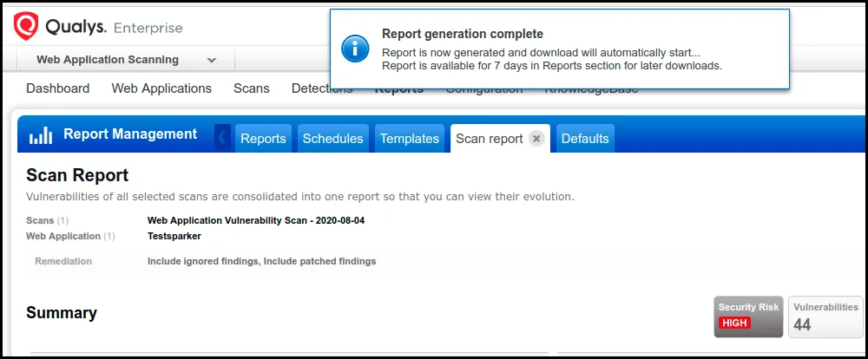Click the Security Risk HIGH badge
This screenshot has width=868, height=359.
coord(748,317)
